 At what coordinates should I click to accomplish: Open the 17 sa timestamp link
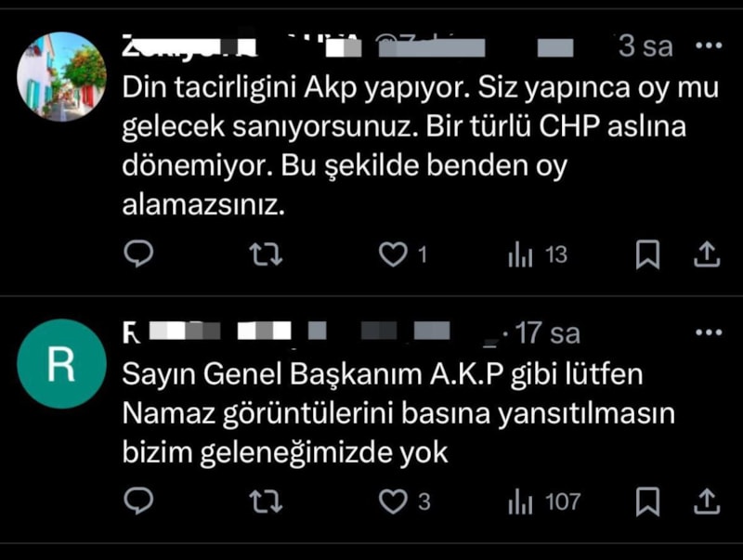(x=547, y=332)
